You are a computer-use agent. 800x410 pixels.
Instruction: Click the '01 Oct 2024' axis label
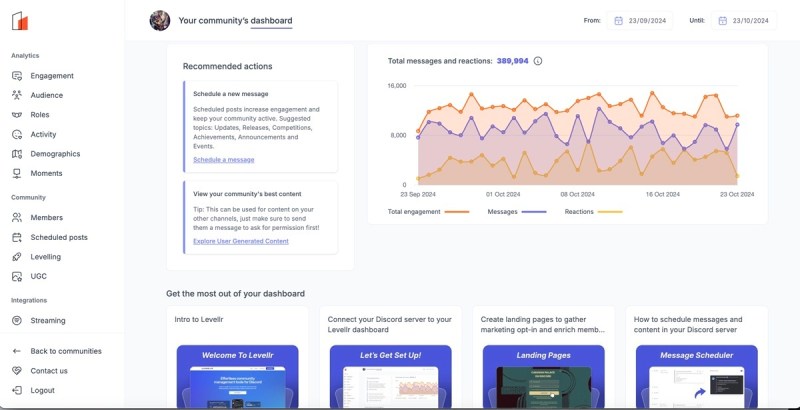click(503, 194)
